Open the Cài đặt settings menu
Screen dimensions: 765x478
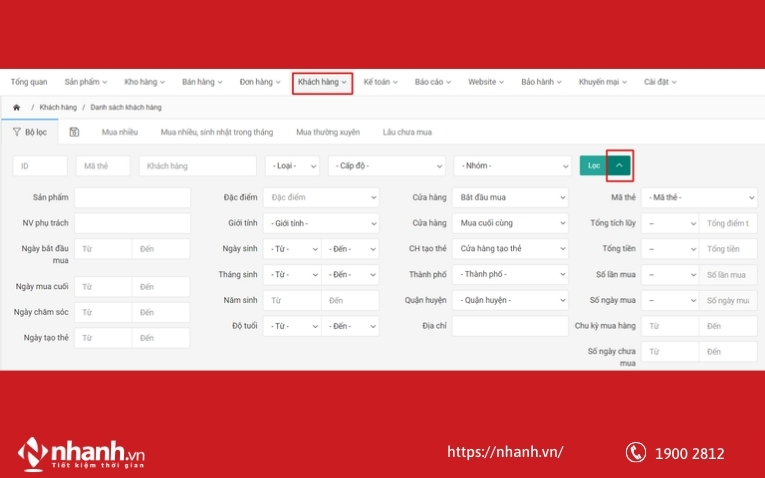pyautogui.click(x=660, y=82)
